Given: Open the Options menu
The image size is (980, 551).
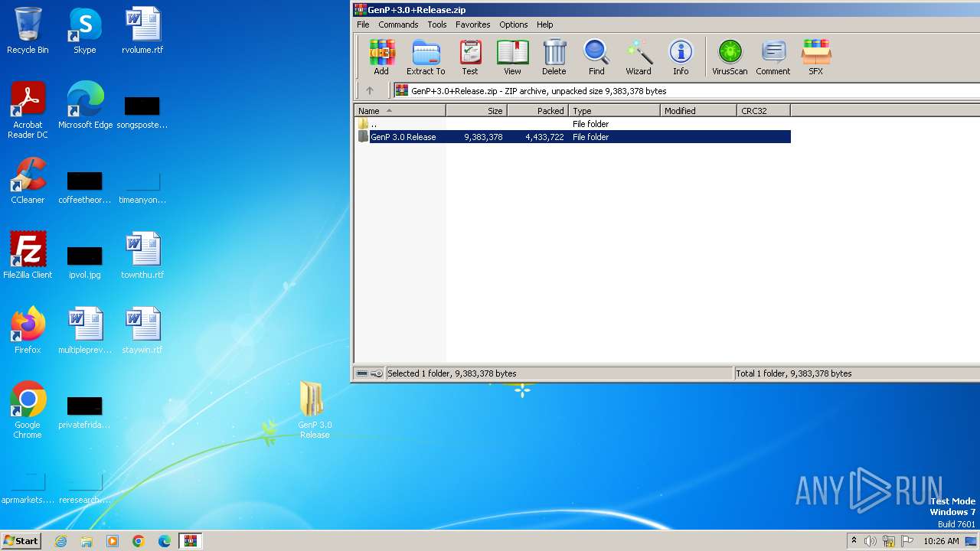Looking at the screenshot, I should 514,24.
